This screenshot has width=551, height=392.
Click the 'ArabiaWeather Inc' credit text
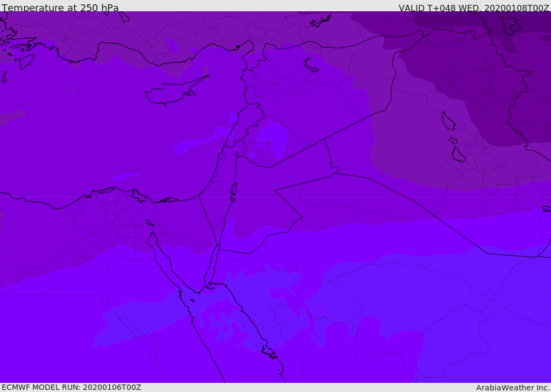[513, 388]
